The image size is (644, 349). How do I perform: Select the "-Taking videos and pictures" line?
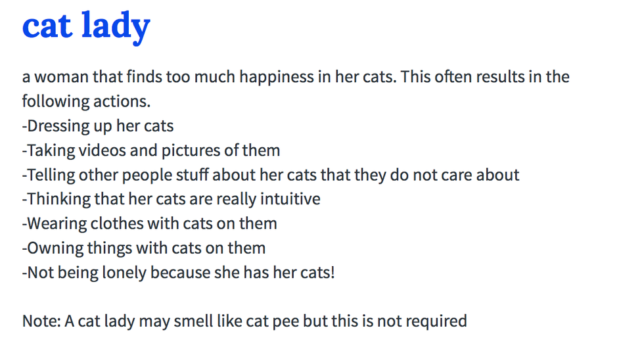151,151
